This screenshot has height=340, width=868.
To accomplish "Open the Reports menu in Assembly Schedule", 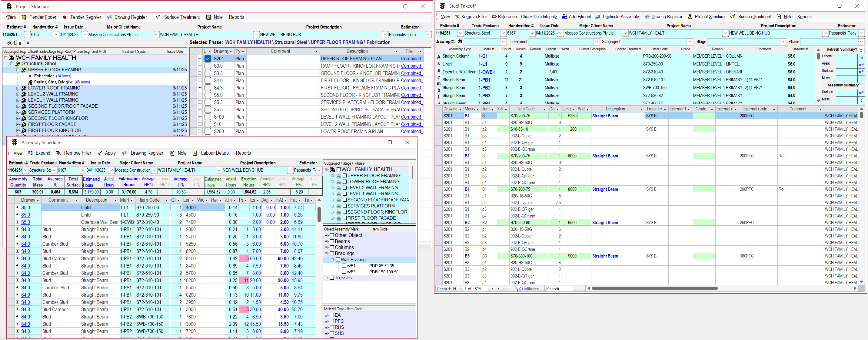I will [x=243, y=153].
